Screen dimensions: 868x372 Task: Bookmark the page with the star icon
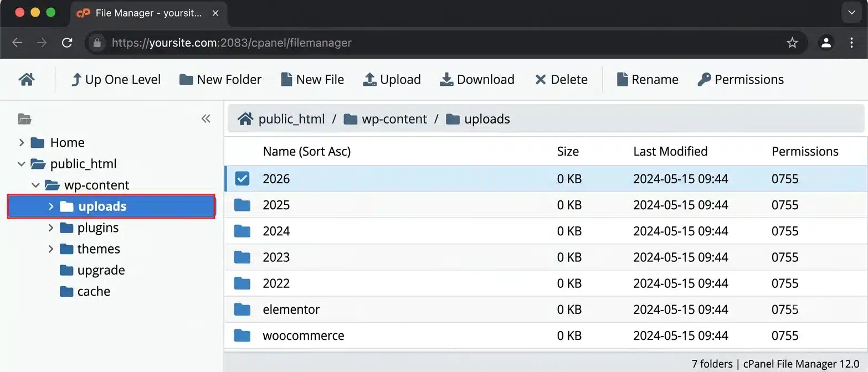793,43
